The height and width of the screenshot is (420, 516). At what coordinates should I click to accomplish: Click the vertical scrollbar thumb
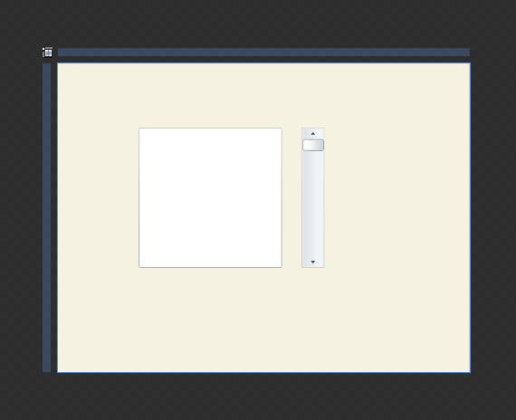pos(313,145)
